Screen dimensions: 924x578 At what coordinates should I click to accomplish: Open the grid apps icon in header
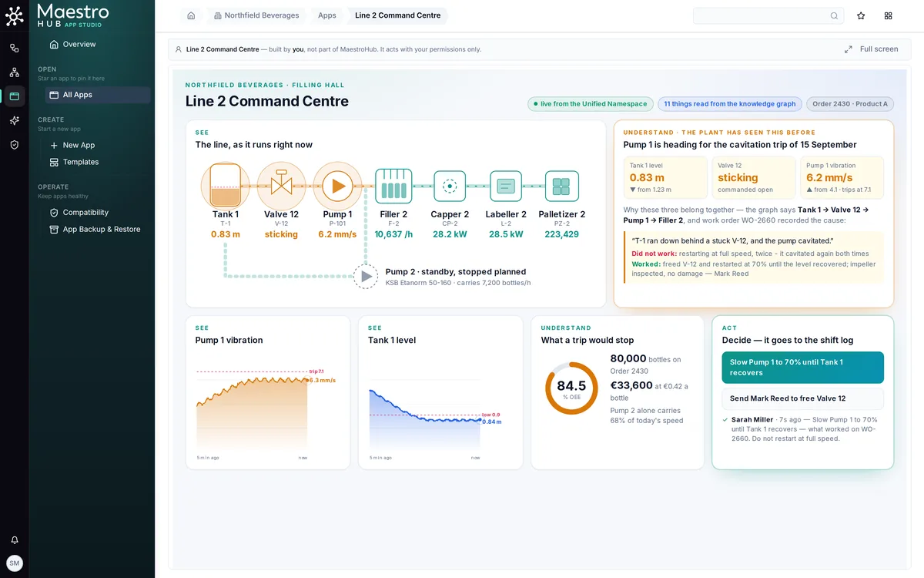click(x=889, y=15)
